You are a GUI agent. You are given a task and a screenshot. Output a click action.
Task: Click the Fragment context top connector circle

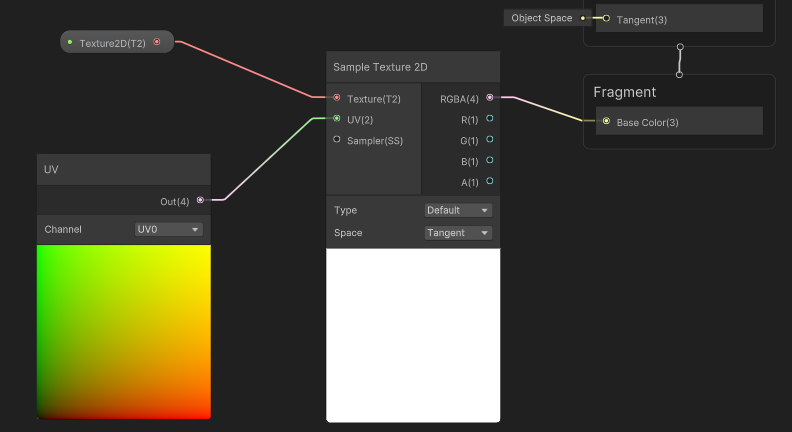[x=679, y=74]
